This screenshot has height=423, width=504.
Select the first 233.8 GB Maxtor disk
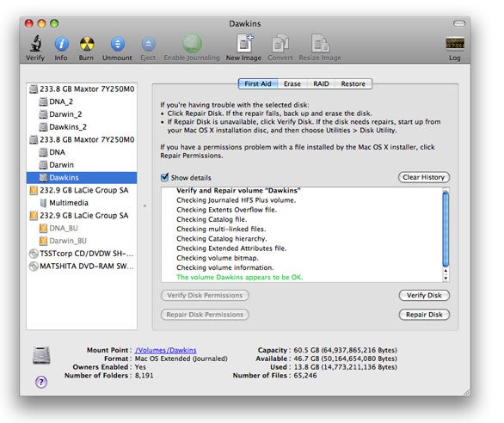click(82, 89)
